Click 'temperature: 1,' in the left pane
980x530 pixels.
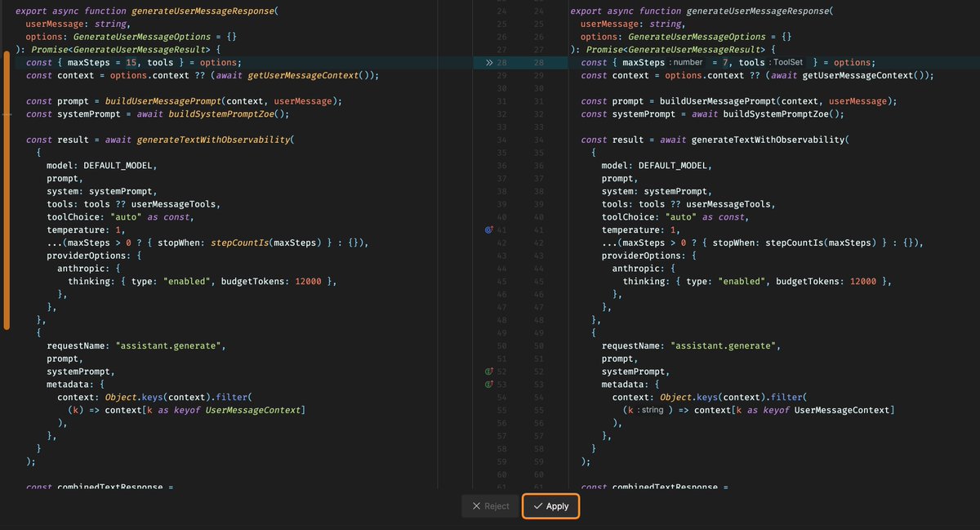pyautogui.click(x=87, y=230)
